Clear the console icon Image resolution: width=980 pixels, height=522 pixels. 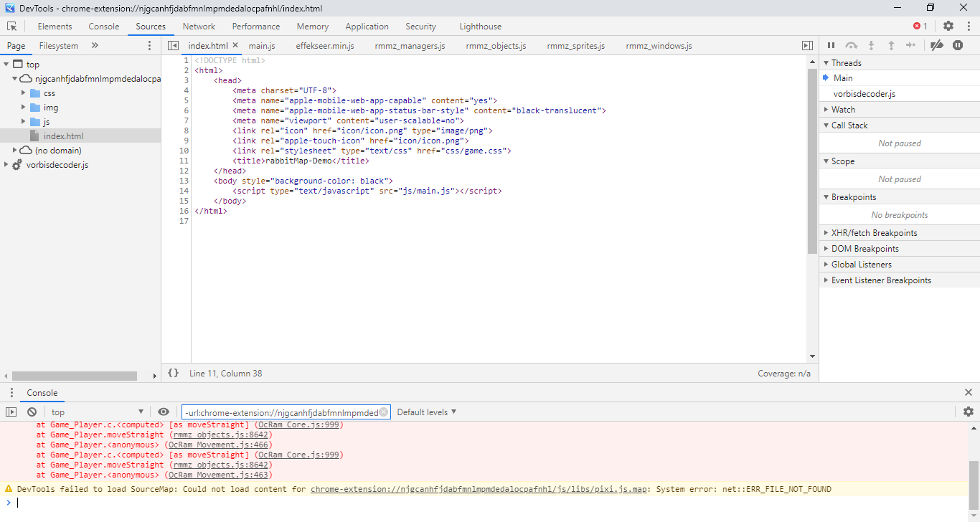click(32, 412)
